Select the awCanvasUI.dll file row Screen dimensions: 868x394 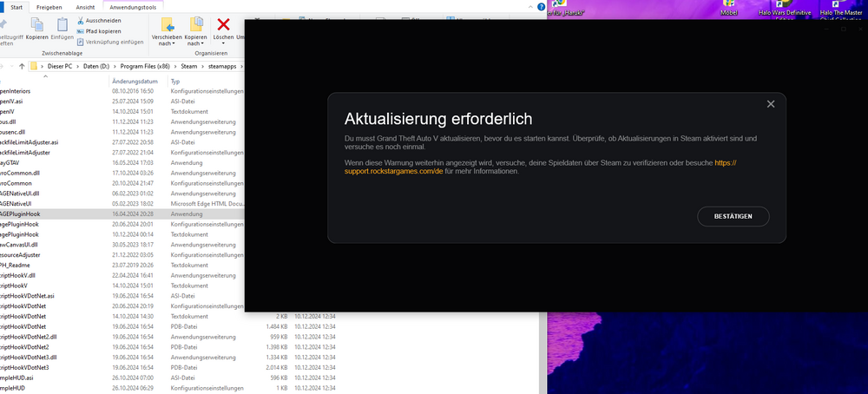tap(122, 245)
